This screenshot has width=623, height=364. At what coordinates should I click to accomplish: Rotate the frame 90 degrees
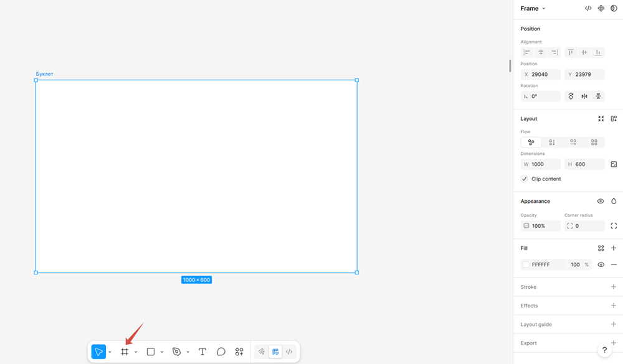click(x=571, y=96)
